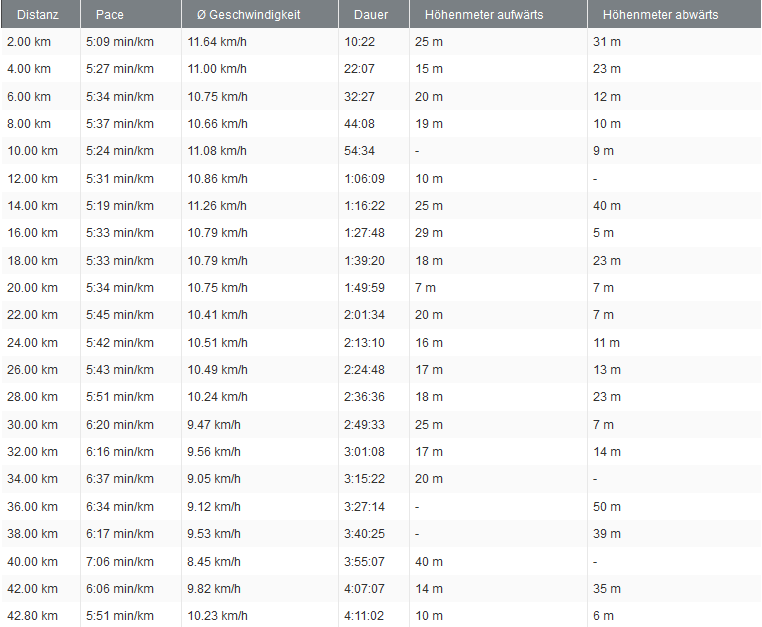Click the Pace column header
This screenshot has width=762, height=627.
[110, 15]
